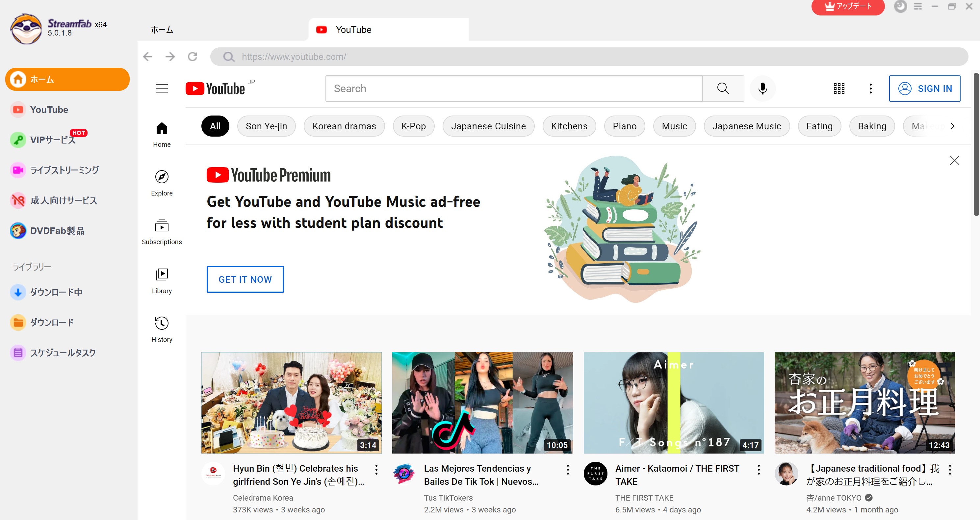Open the Celedrama Korea channel link
The width and height of the screenshot is (980, 520).
pos(263,498)
